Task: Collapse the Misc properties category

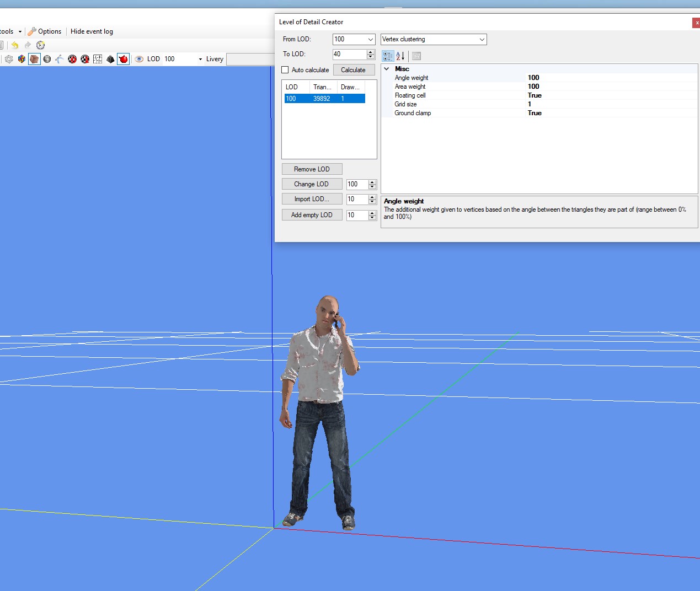Action: click(x=387, y=68)
